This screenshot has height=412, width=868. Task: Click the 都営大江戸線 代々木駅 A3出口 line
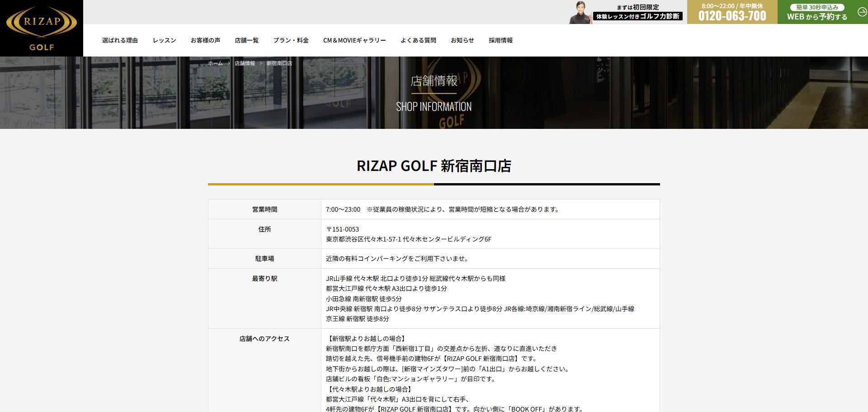tap(387, 289)
